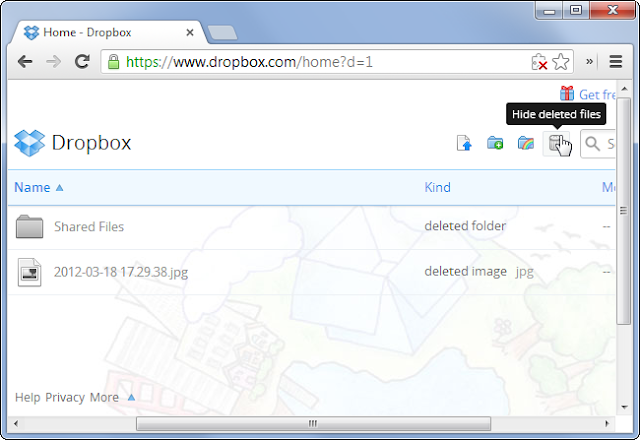Screen dimensions: 640x440
Task: Click the horizontal scrollbar left arrow
Action: [16, 423]
